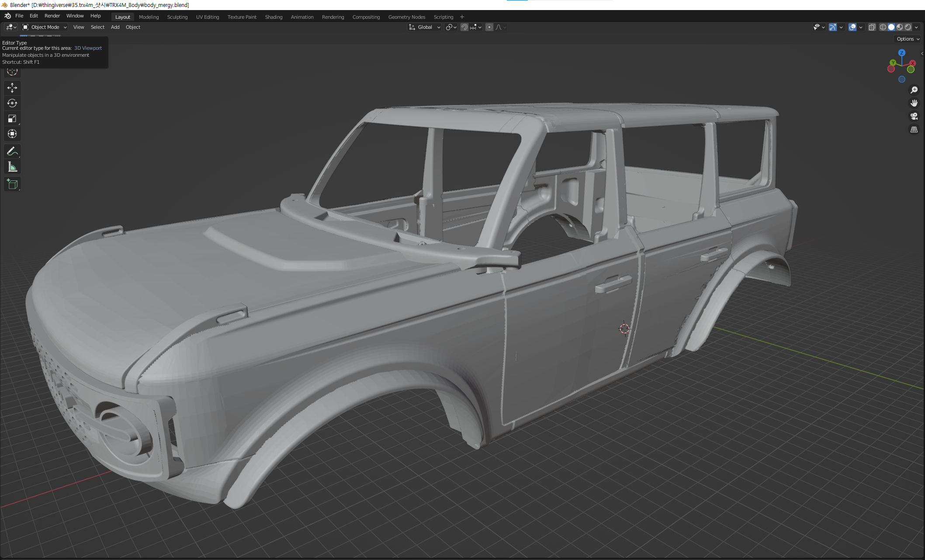Screen dimensions: 925x560
Task: Open the Render menu
Action: [52, 16]
